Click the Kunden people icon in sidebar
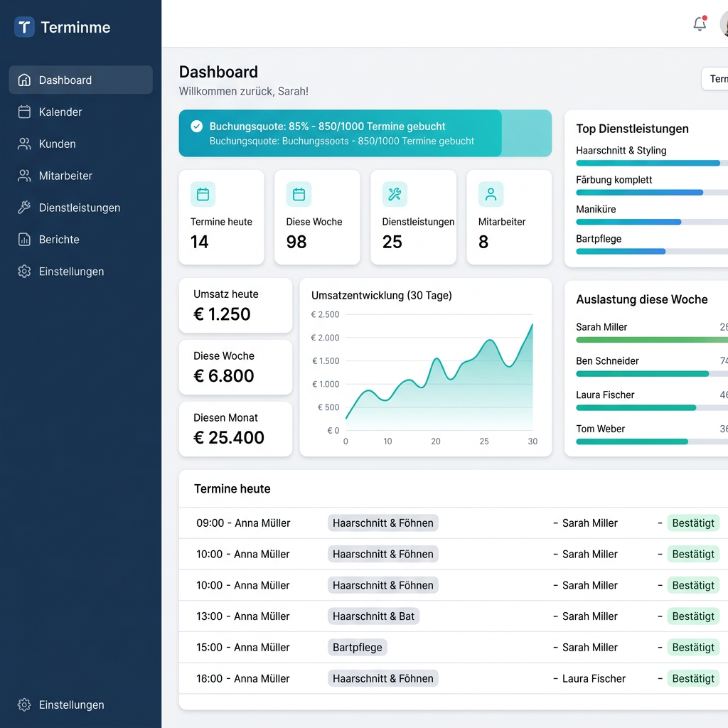The image size is (728, 728). 24,144
